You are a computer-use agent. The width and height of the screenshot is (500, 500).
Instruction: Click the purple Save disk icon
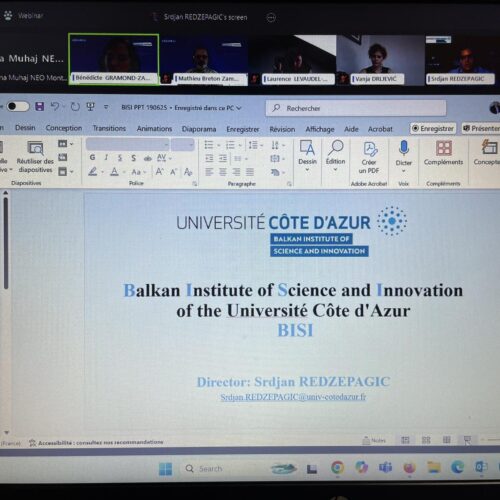(40, 107)
